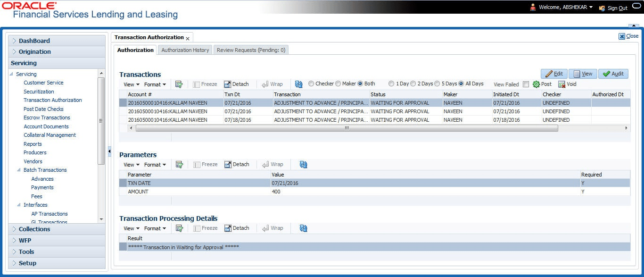Select the Checker radio button

click(311, 84)
